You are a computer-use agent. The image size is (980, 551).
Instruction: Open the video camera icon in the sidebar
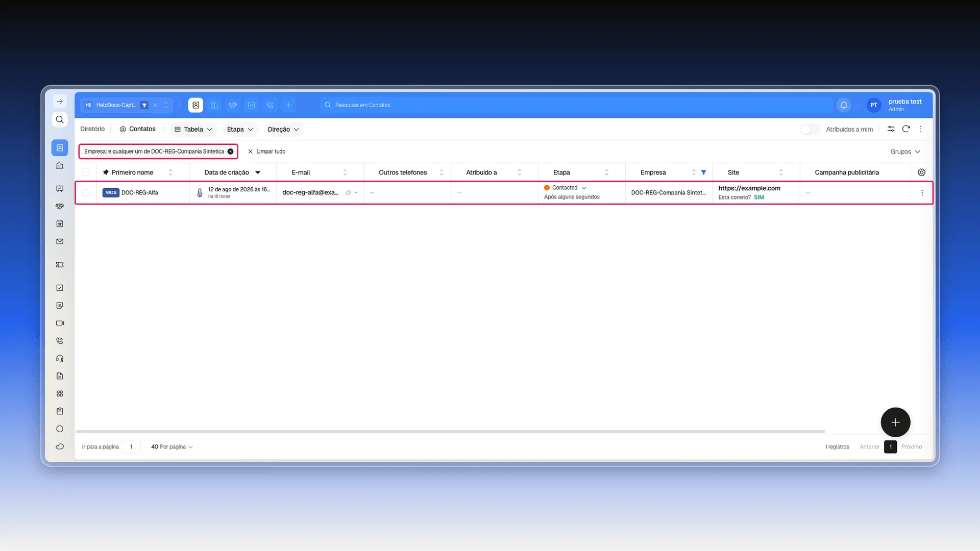(60, 323)
